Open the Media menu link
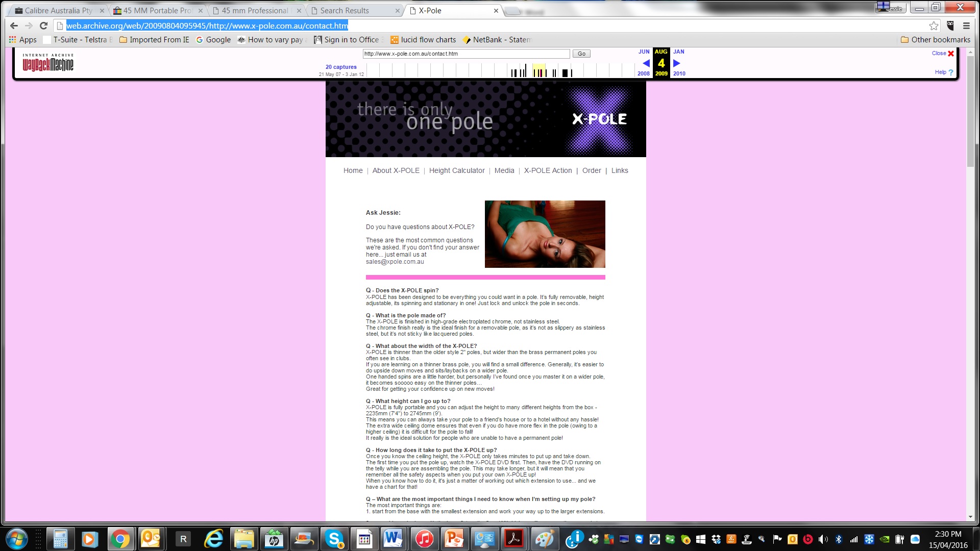Image resolution: width=980 pixels, height=551 pixels. coord(504,170)
